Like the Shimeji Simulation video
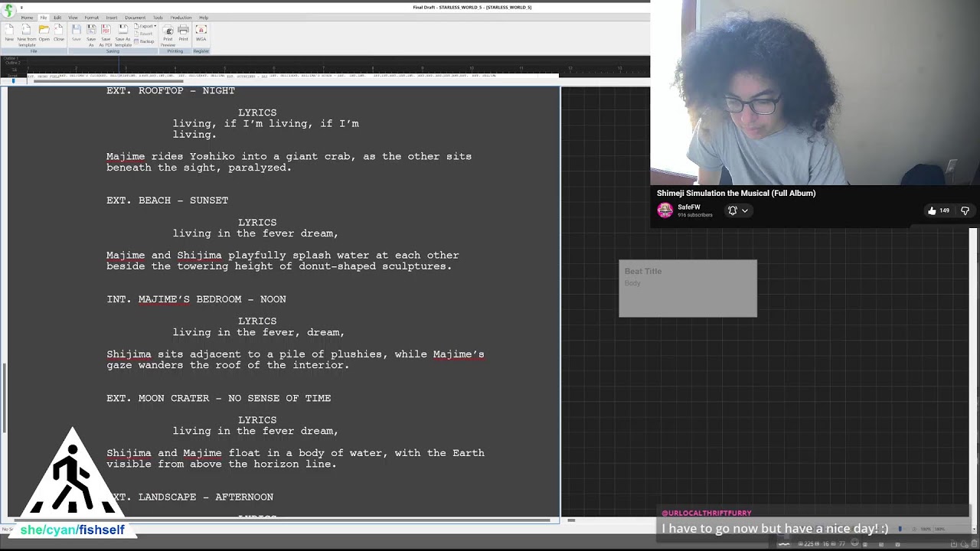This screenshot has height=551, width=980. pyautogui.click(x=932, y=210)
